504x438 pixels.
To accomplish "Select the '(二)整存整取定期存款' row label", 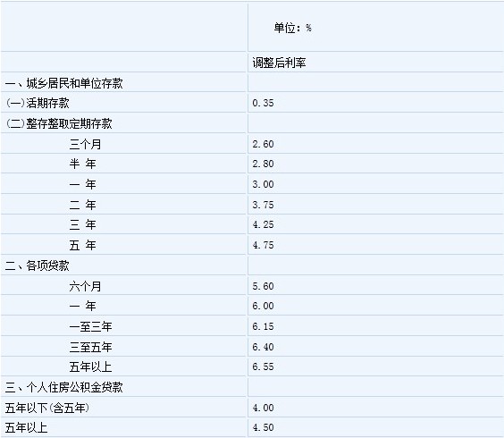I will click(x=59, y=123).
